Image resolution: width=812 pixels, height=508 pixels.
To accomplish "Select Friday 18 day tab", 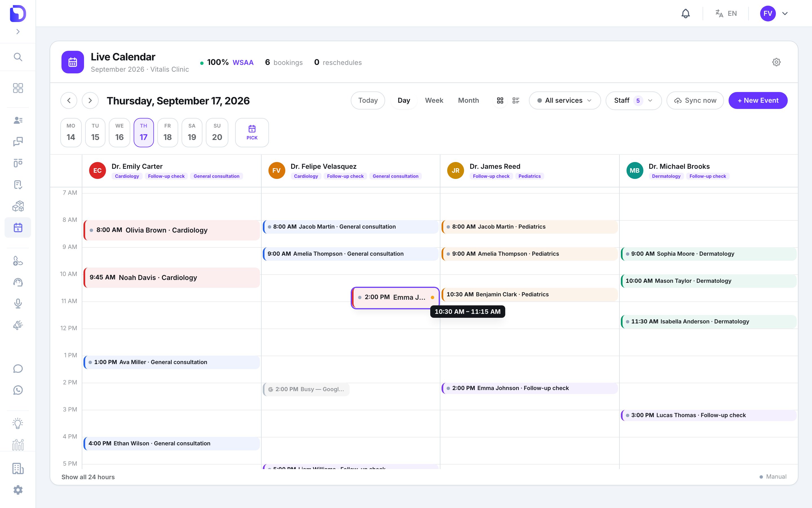I will click(167, 132).
